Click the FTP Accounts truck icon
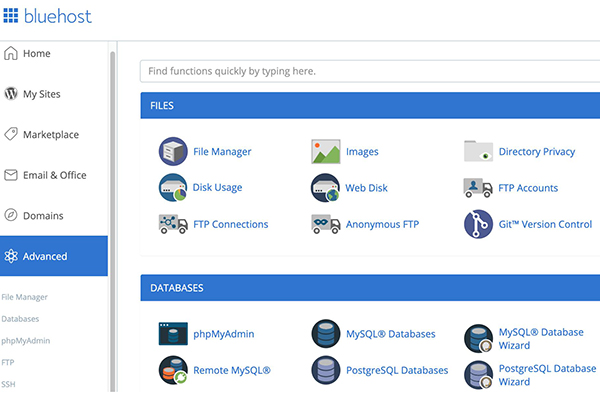Image resolution: width=600 pixels, height=420 pixels. pos(479,188)
